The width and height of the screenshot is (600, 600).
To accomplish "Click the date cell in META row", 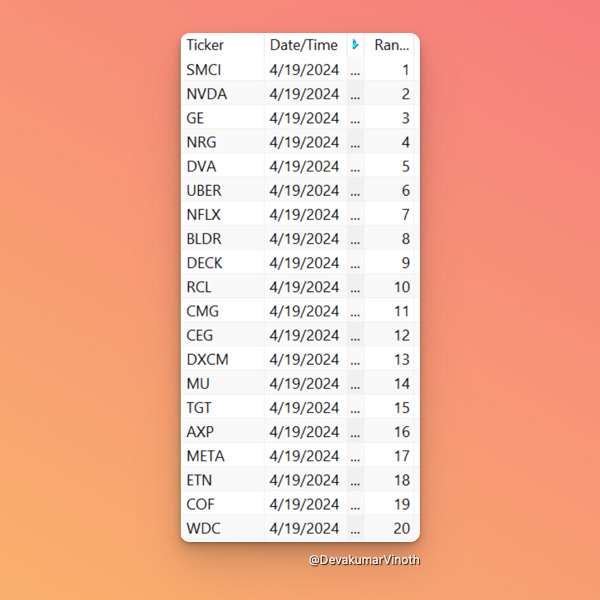I will pyautogui.click(x=306, y=455).
